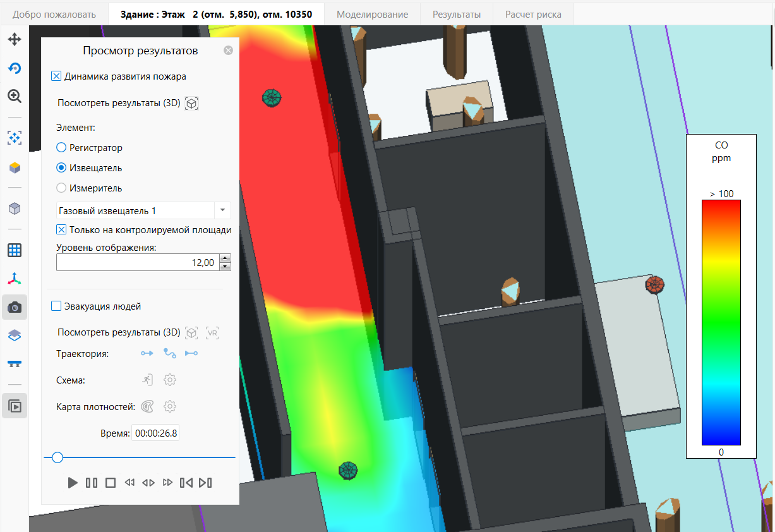Decrease Уровень отображения with down arrow
The image size is (775, 532).
click(225, 267)
